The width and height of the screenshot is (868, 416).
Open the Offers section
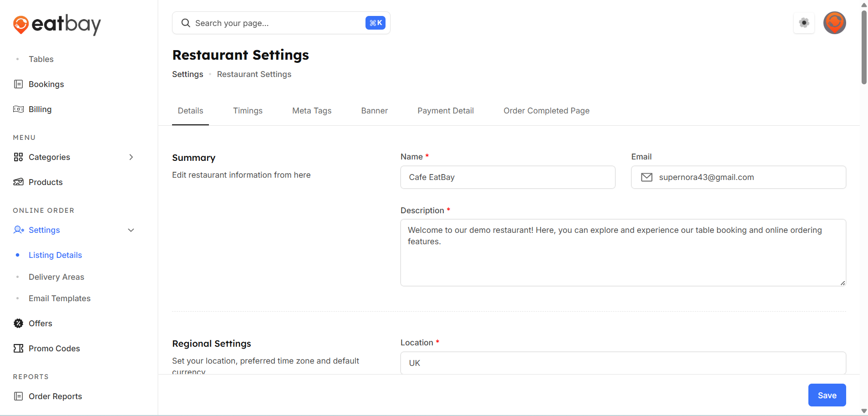point(40,324)
